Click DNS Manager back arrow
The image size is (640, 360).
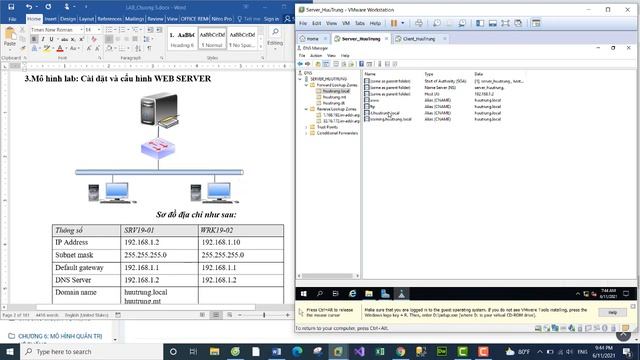click(300, 64)
